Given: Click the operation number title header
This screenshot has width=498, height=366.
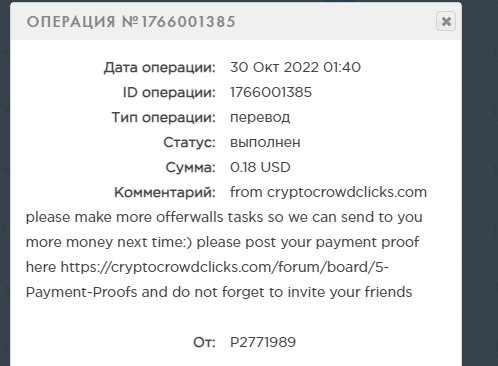Looking at the screenshot, I should coord(131,22).
